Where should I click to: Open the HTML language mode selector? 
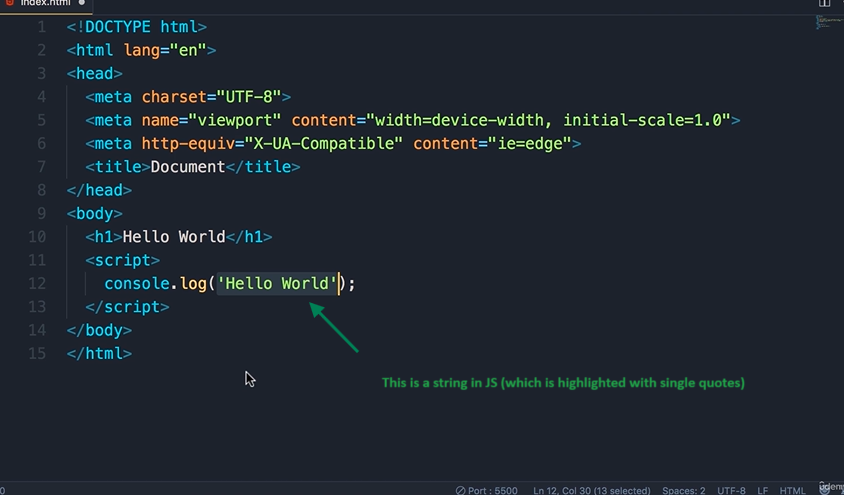[792, 490]
